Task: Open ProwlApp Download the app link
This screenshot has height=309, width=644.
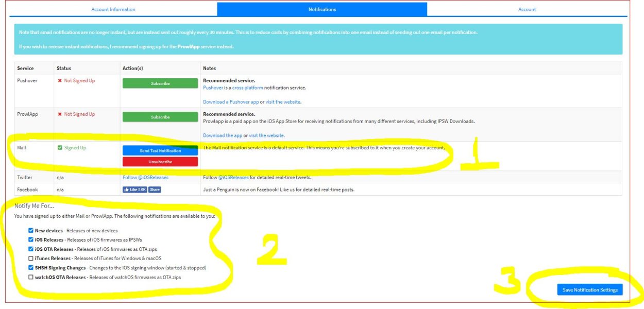Action: click(222, 135)
